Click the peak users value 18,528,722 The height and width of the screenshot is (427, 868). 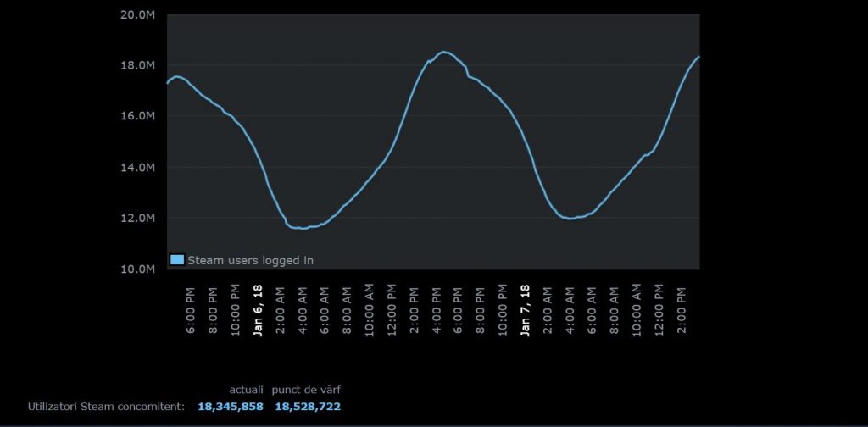(308, 407)
